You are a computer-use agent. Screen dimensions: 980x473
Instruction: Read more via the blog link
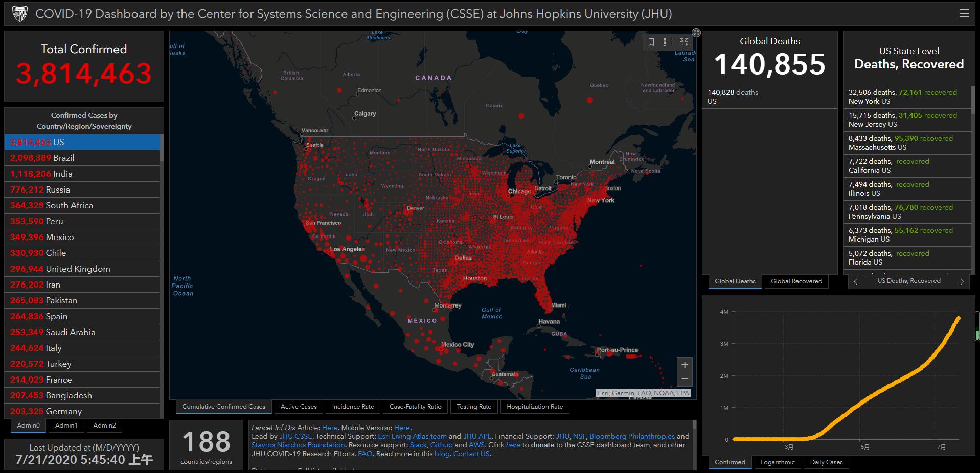point(442,454)
